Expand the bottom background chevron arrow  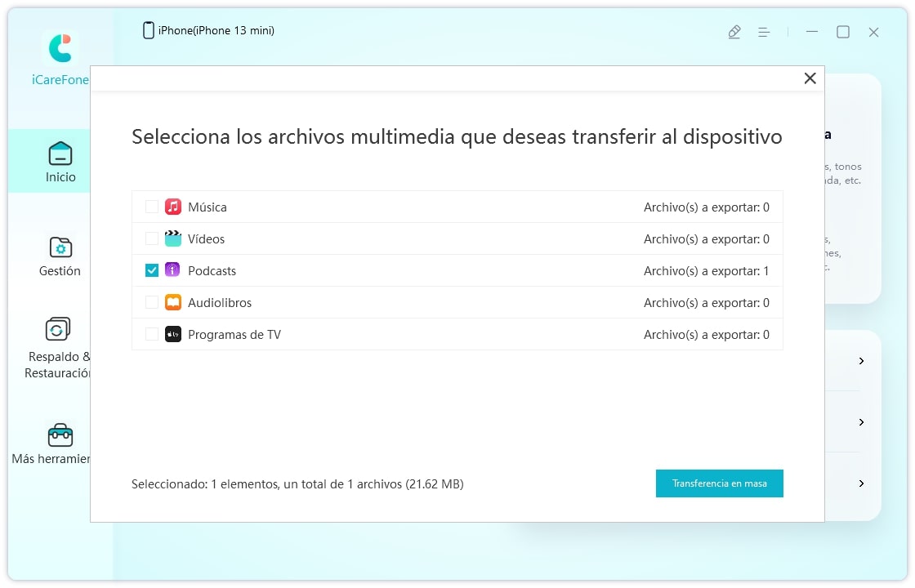pos(861,483)
